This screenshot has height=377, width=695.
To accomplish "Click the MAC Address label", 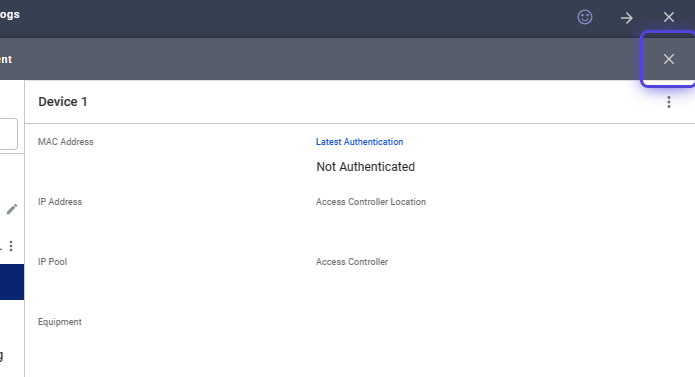I will pyautogui.click(x=66, y=142).
